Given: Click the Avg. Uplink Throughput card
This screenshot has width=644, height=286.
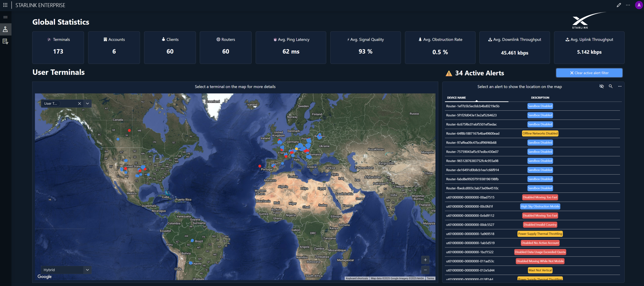Looking at the screenshot, I should pos(589,48).
